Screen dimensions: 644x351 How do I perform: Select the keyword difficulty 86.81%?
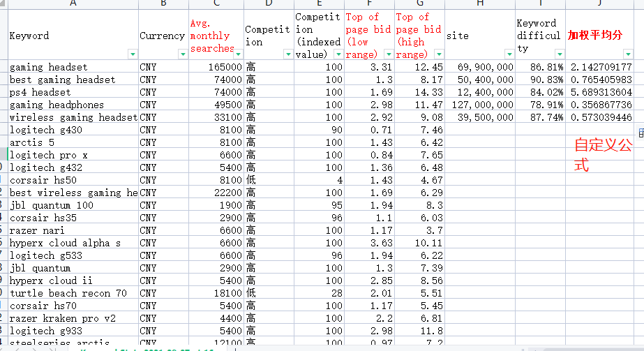[x=541, y=67]
